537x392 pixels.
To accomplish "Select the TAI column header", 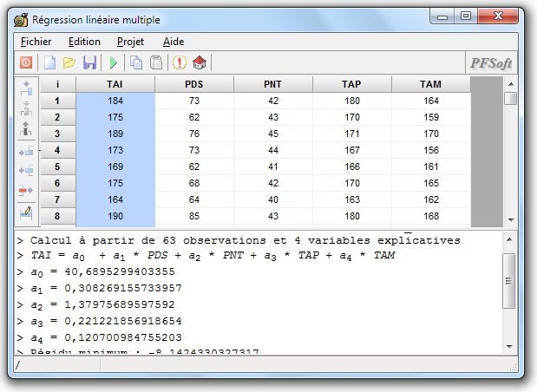I will tap(115, 84).
